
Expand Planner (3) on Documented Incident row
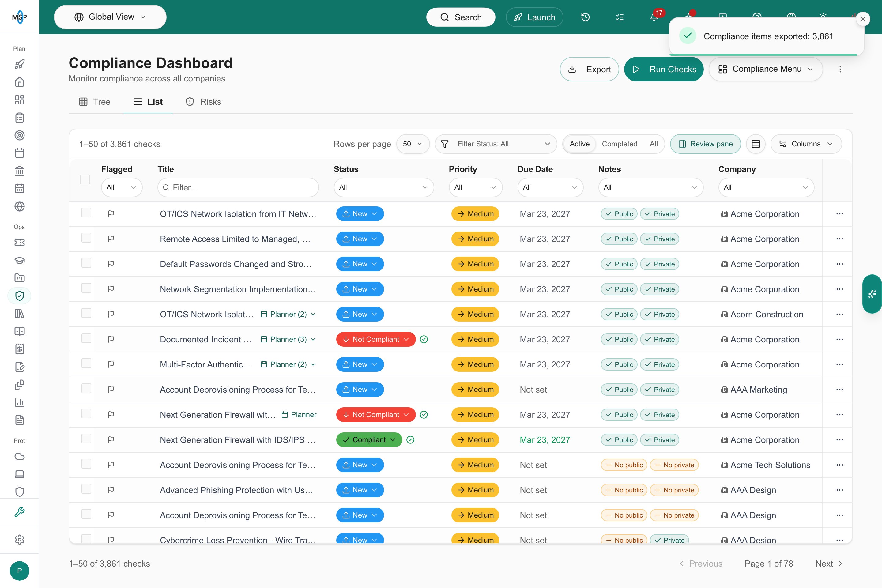(288, 339)
